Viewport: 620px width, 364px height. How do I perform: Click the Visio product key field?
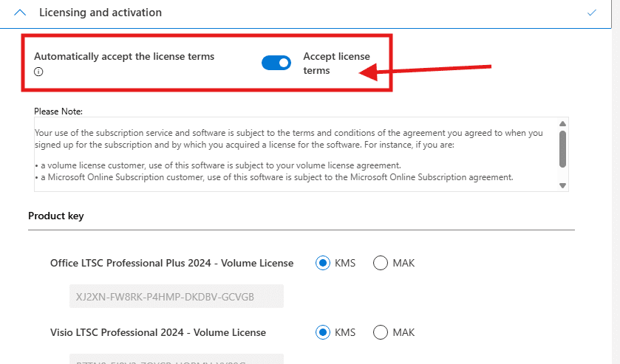pyautogui.click(x=176, y=359)
